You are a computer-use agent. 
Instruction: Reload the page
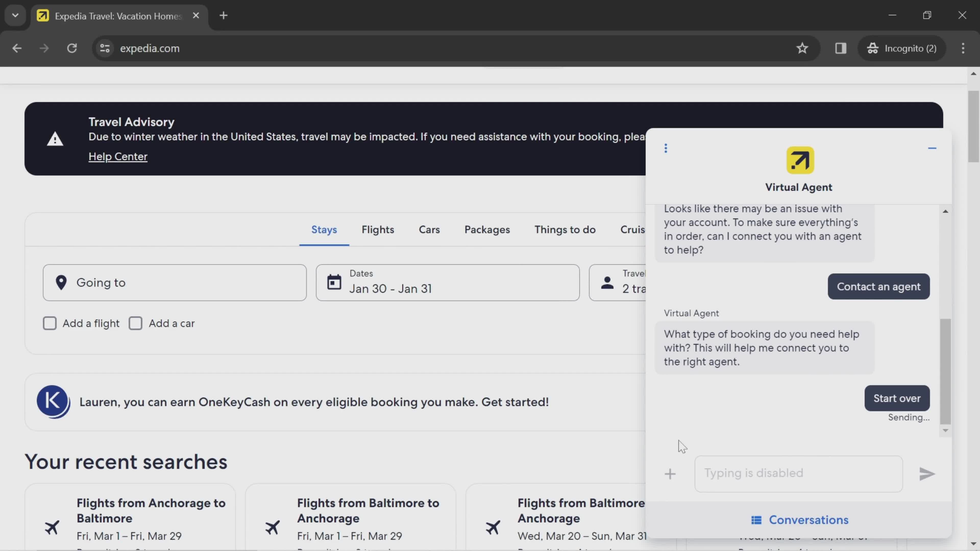(x=72, y=48)
